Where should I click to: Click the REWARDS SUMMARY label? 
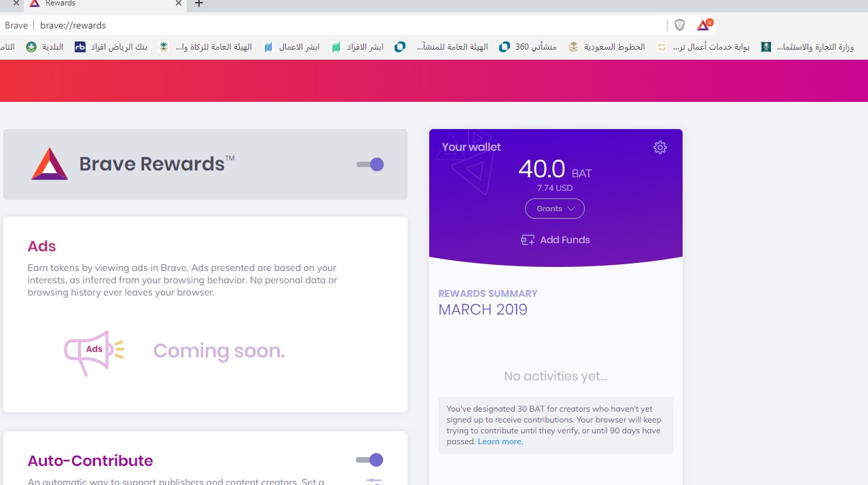488,293
